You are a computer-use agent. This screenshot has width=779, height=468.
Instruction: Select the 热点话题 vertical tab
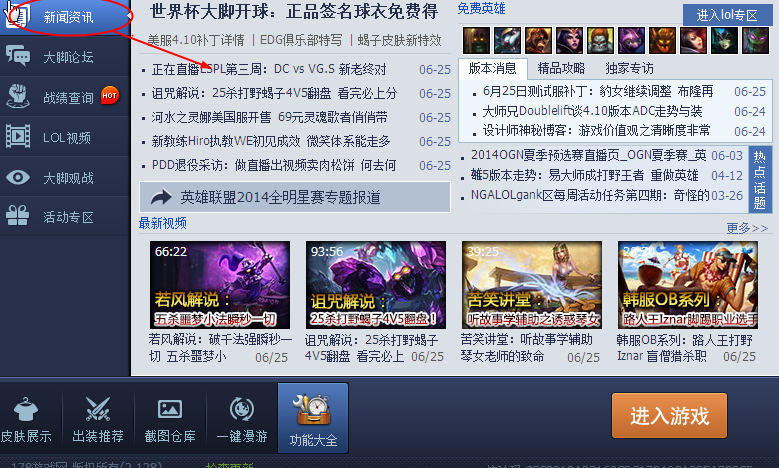click(x=760, y=180)
